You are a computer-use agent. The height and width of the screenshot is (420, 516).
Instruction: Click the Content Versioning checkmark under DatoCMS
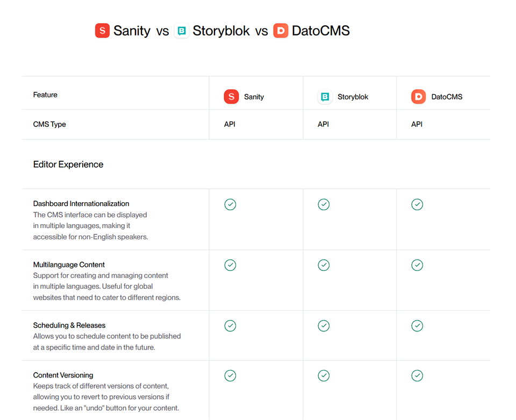pyautogui.click(x=417, y=375)
